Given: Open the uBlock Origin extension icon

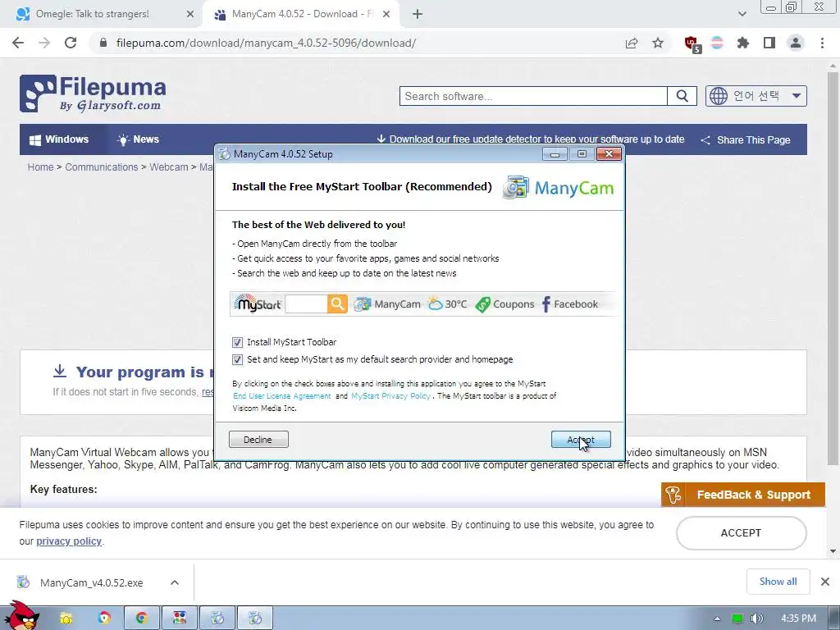Looking at the screenshot, I should [692, 44].
